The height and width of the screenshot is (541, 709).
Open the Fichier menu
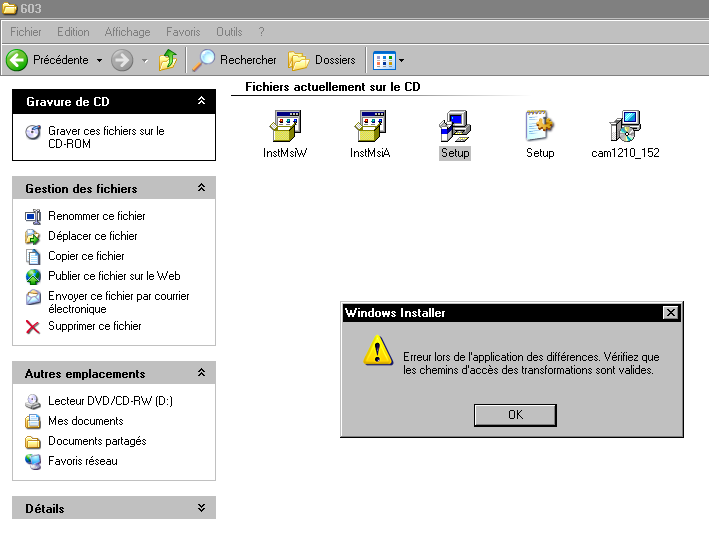(26, 32)
